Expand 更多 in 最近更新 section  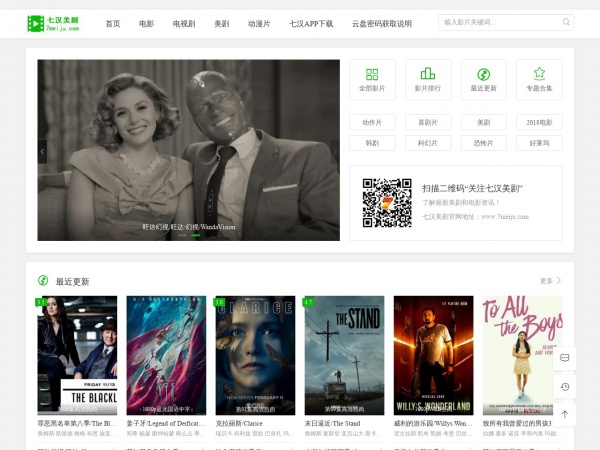point(550,281)
